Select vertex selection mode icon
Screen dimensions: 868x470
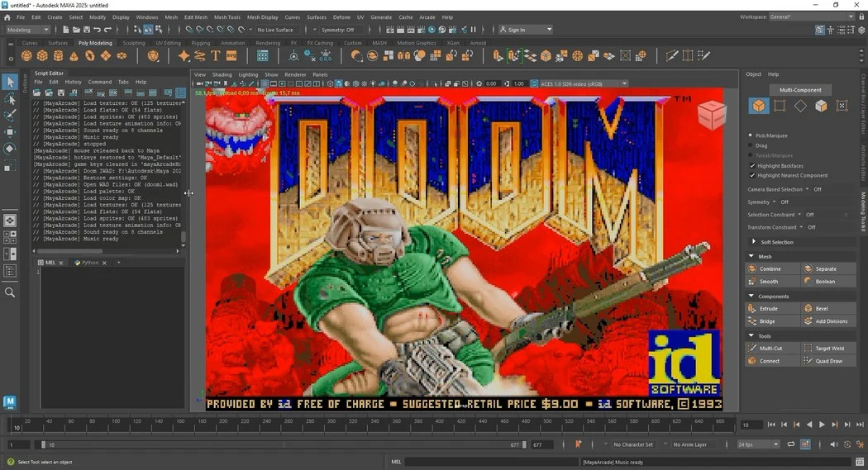[780, 106]
